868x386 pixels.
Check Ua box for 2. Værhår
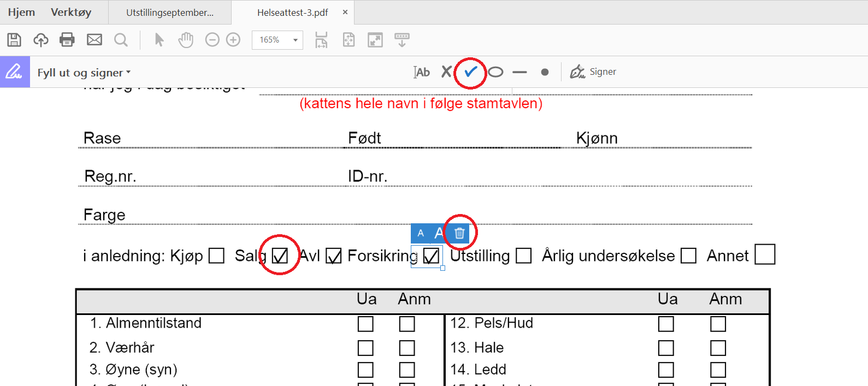pos(365,348)
